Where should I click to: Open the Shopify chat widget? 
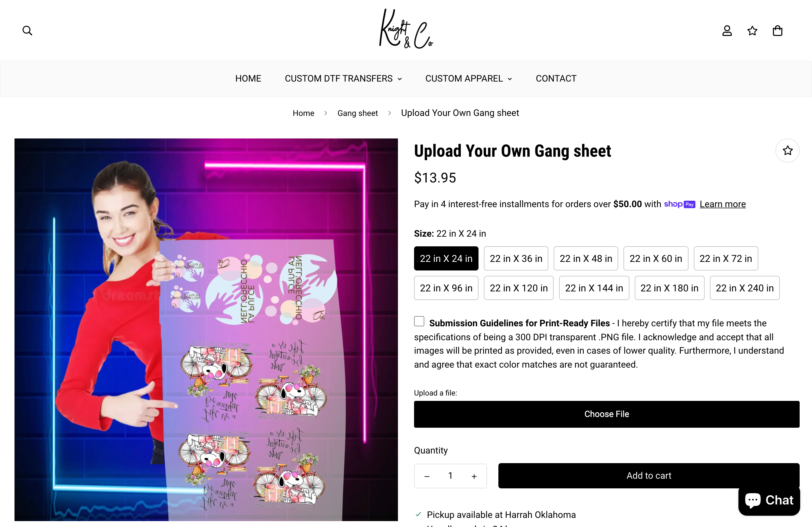(x=769, y=500)
